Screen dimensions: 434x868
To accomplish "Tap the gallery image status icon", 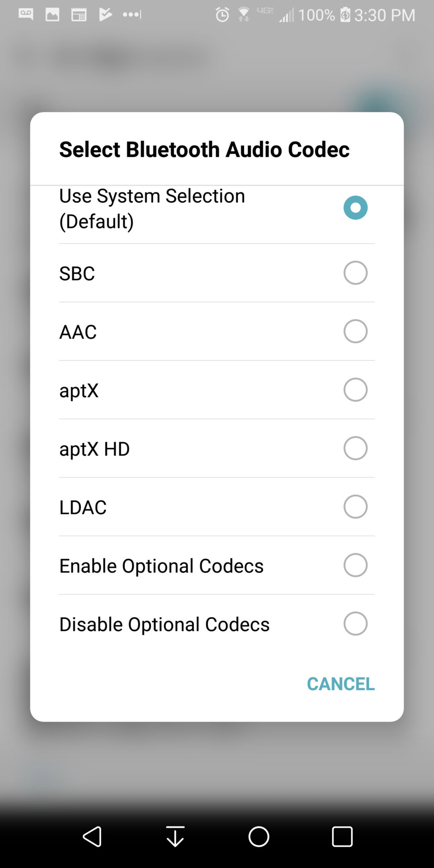I will pyautogui.click(x=52, y=15).
